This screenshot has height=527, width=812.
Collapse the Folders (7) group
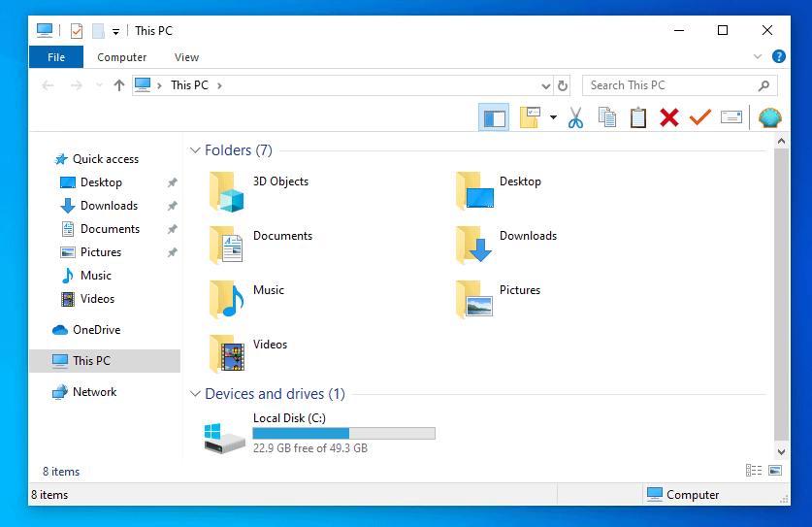(195, 150)
